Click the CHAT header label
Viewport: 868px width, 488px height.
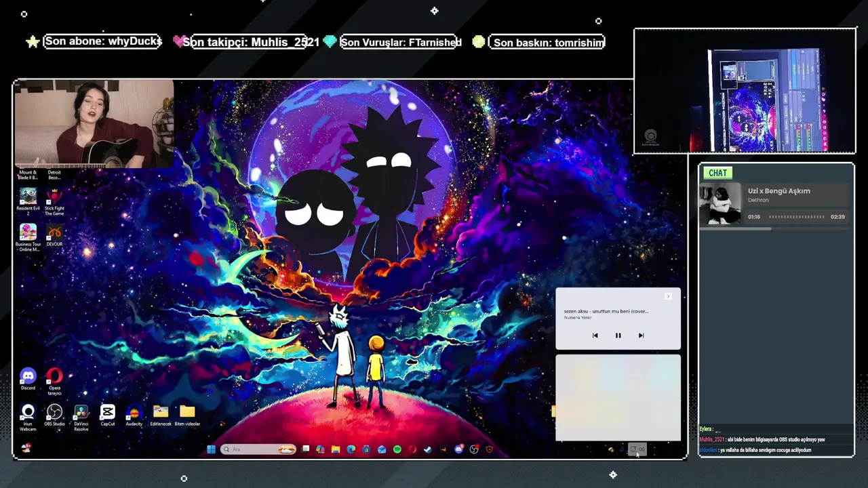tap(717, 173)
